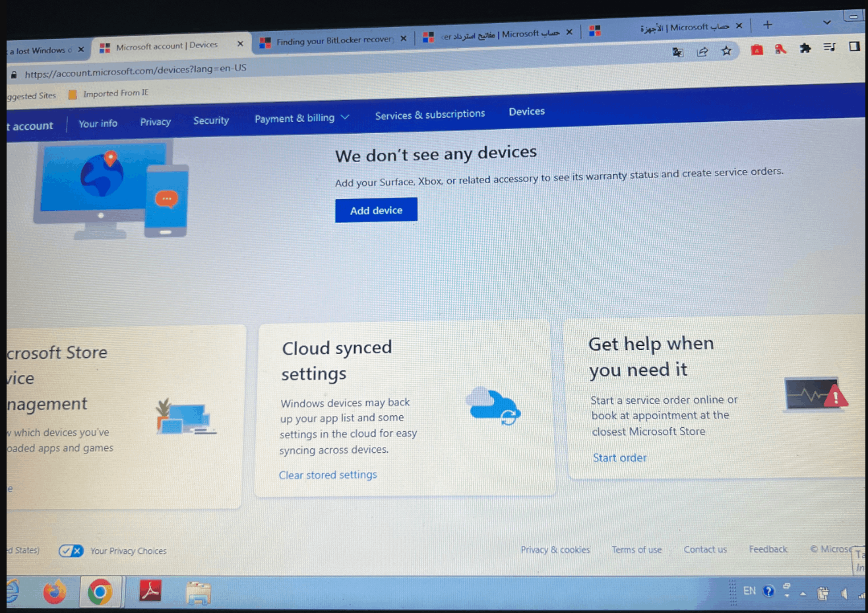This screenshot has width=868, height=613.
Task: Open the Security menu item
Action: click(x=211, y=121)
